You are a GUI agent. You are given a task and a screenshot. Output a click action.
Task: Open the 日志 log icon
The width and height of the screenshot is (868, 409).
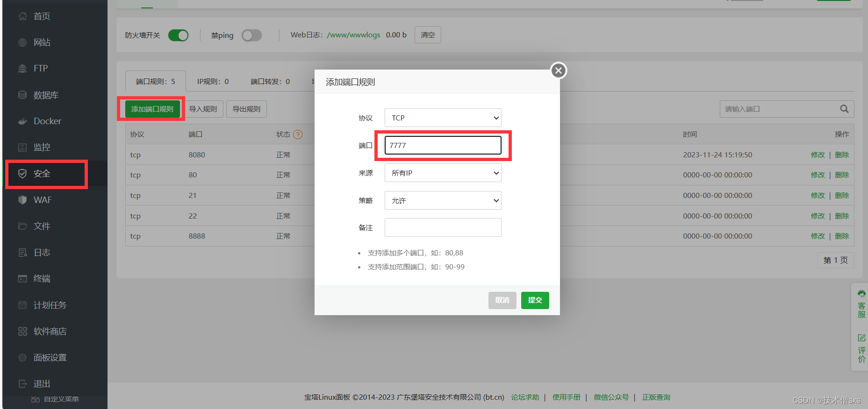tap(22, 253)
